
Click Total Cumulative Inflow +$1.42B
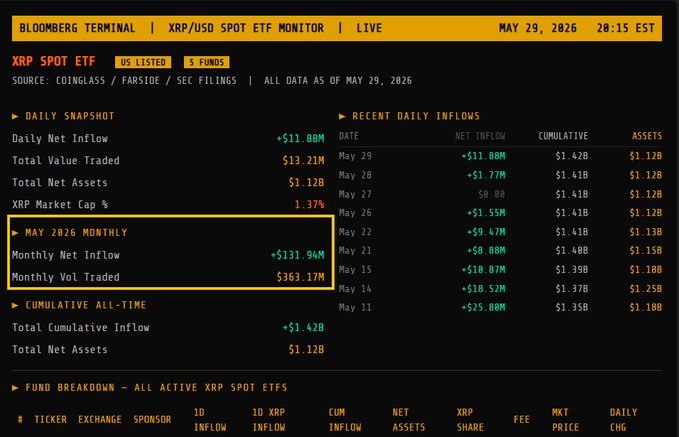pyautogui.click(x=303, y=327)
